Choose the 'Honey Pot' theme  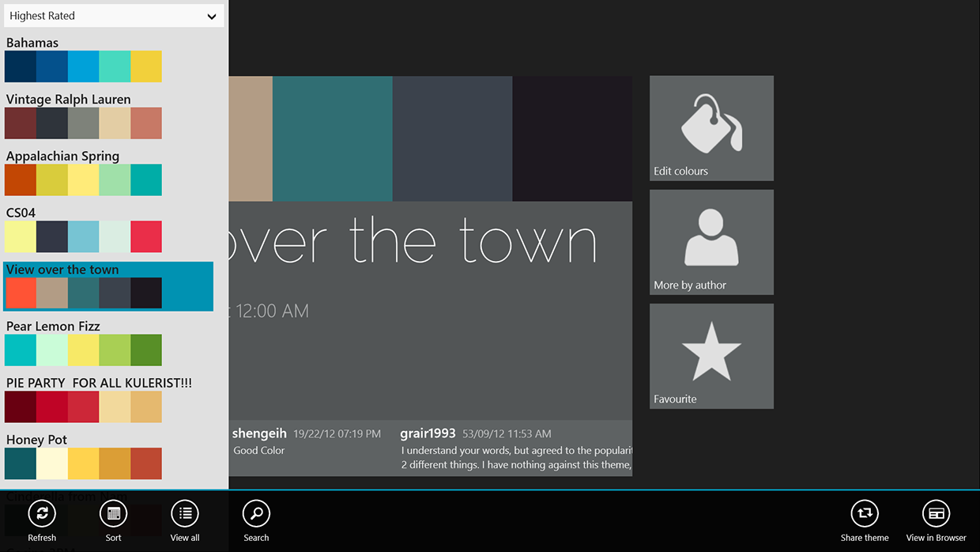[83, 463]
